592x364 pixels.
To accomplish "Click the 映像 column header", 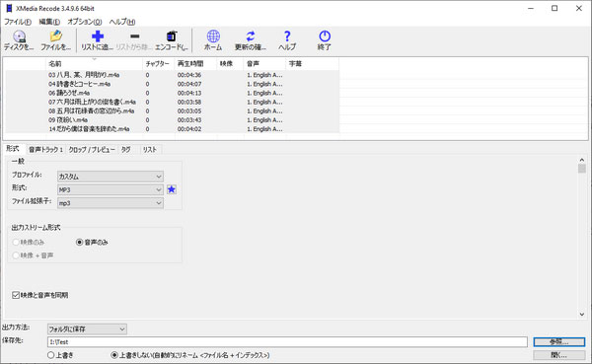I will (230, 64).
